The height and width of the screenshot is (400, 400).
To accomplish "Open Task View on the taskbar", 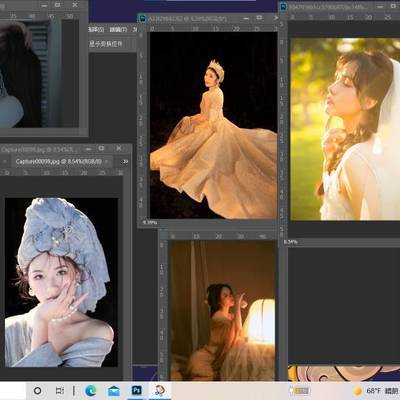I will 60,390.
